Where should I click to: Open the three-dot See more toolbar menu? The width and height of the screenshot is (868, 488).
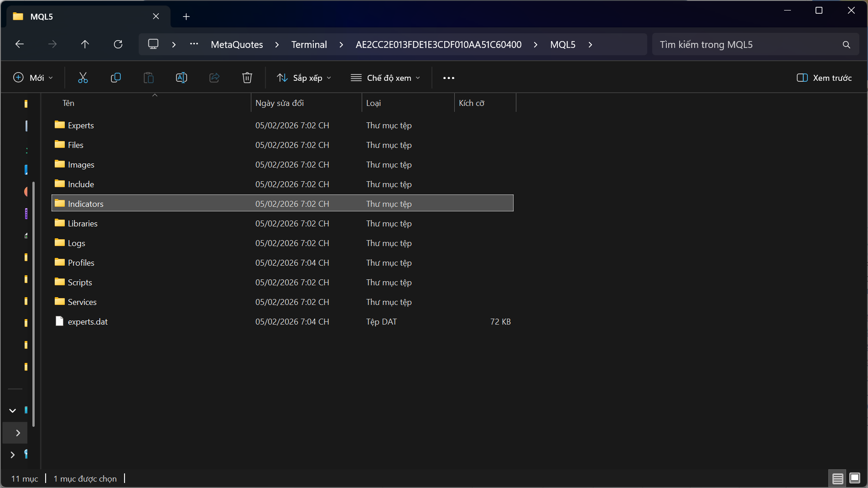(449, 78)
